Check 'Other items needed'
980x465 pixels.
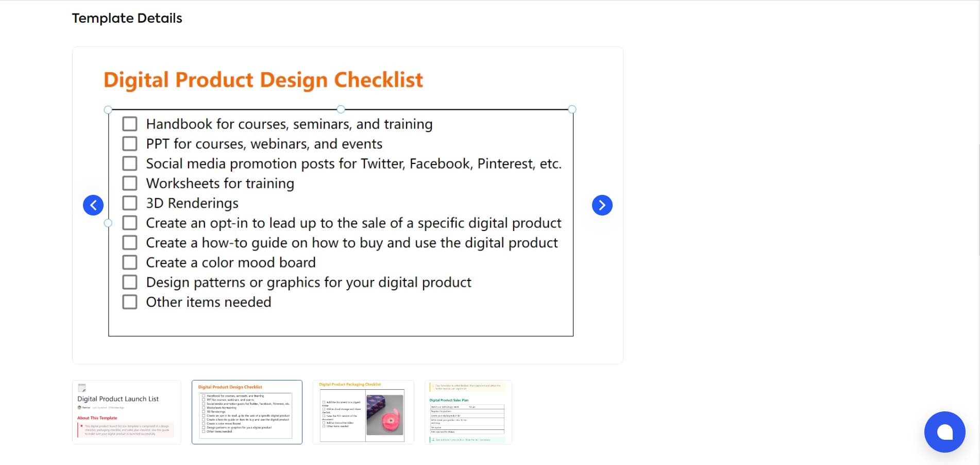point(129,302)
